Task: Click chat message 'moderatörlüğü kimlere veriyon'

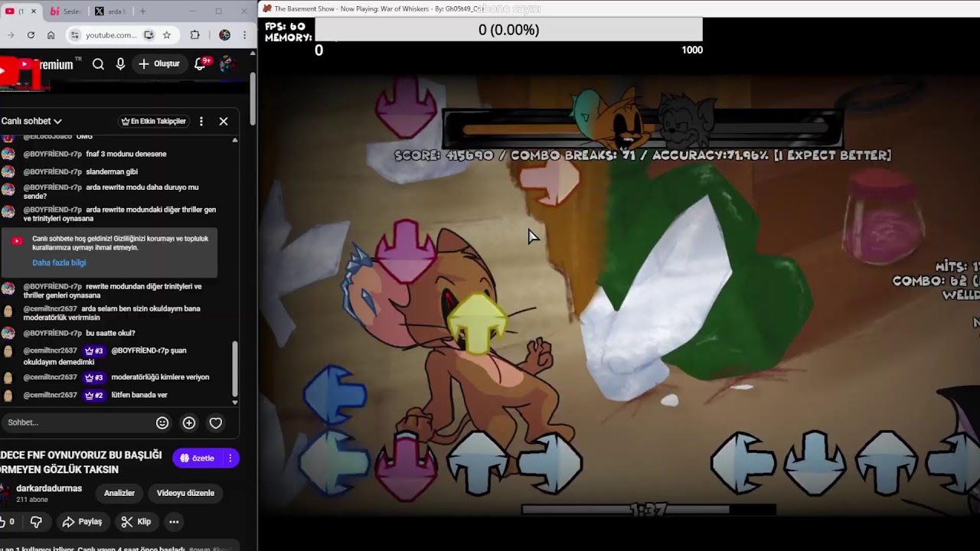Action: click(x=160, y=377)
